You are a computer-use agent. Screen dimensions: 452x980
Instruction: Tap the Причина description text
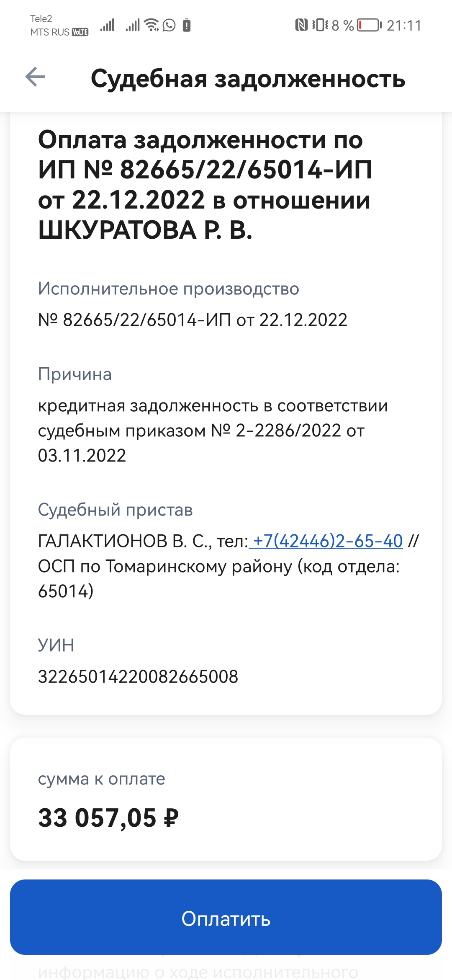(213, 431)
